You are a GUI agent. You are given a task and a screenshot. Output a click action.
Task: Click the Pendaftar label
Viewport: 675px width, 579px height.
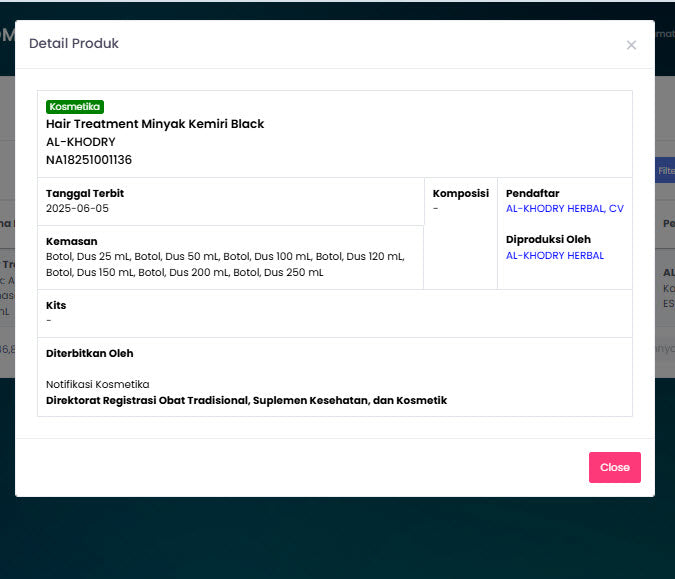532,193
